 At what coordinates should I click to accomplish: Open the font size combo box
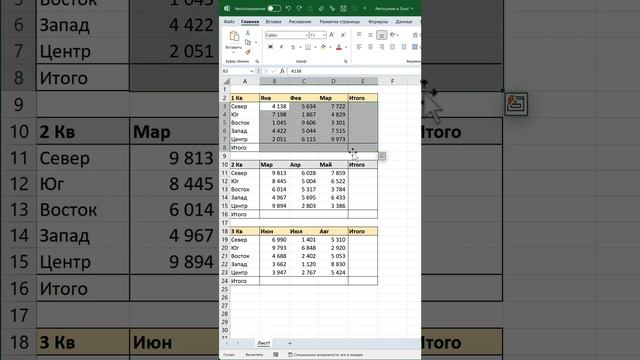click(x=318, y=35)
